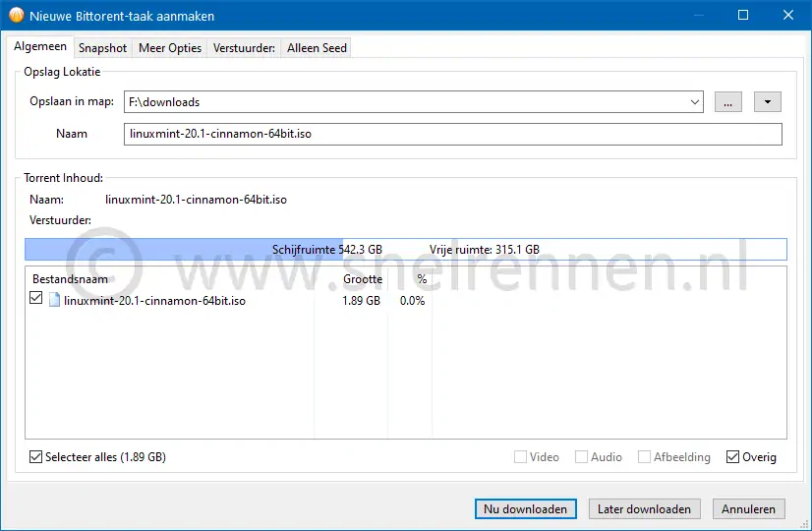Uncheck the linuxmint ISO file checkbox
This screenshot has height=531, width=812.
pos(35,298)
